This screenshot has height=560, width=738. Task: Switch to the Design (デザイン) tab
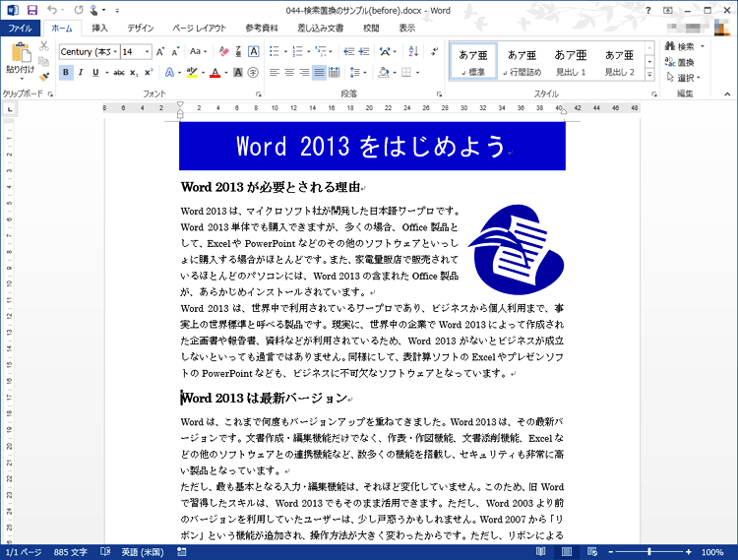pyautogui.click(x=141, y=29)
